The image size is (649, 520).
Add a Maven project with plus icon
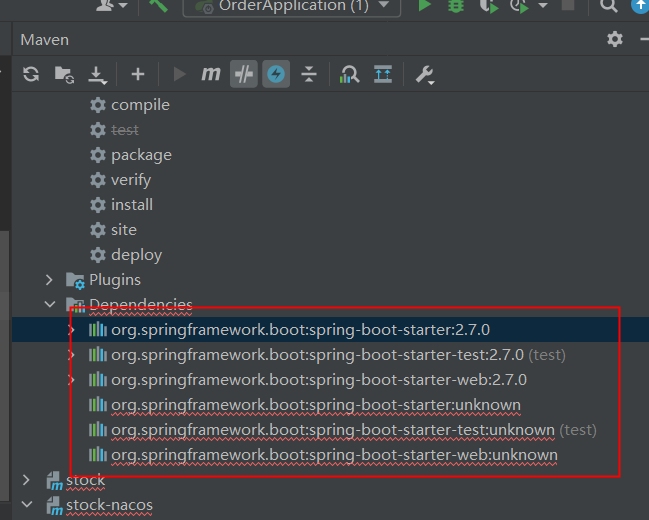coord(138,75)
